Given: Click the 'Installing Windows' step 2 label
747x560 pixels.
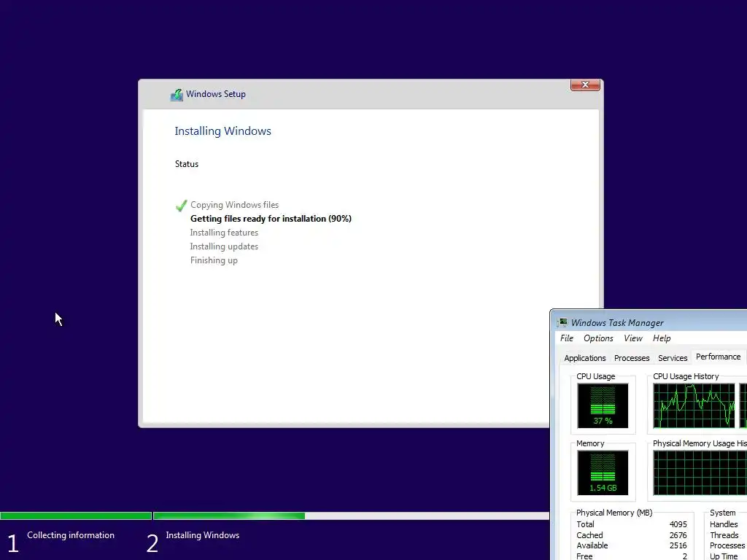Looking at the screenshot, I should click(203, 535).
